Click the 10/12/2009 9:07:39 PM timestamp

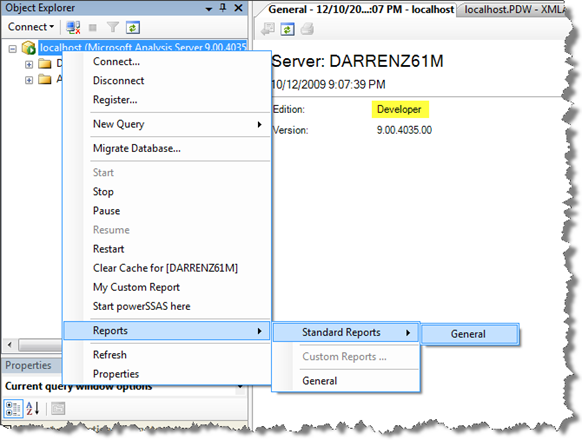click(328, 85)
